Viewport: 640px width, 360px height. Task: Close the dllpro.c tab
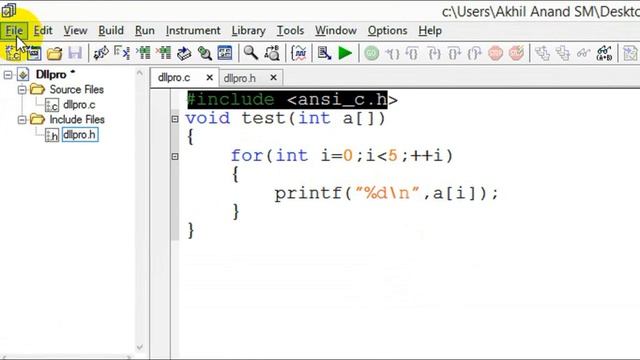coord(209,78)
